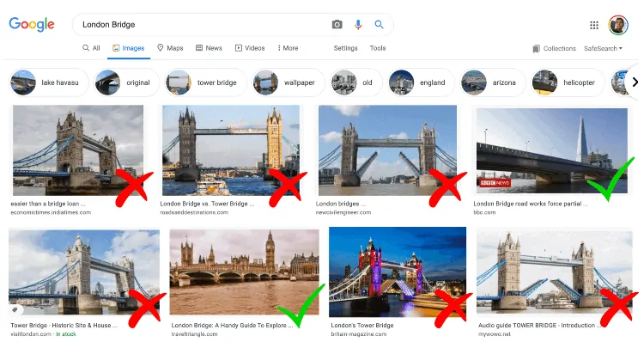
Task: Open the account profile avatar
Action: point(618,25)
